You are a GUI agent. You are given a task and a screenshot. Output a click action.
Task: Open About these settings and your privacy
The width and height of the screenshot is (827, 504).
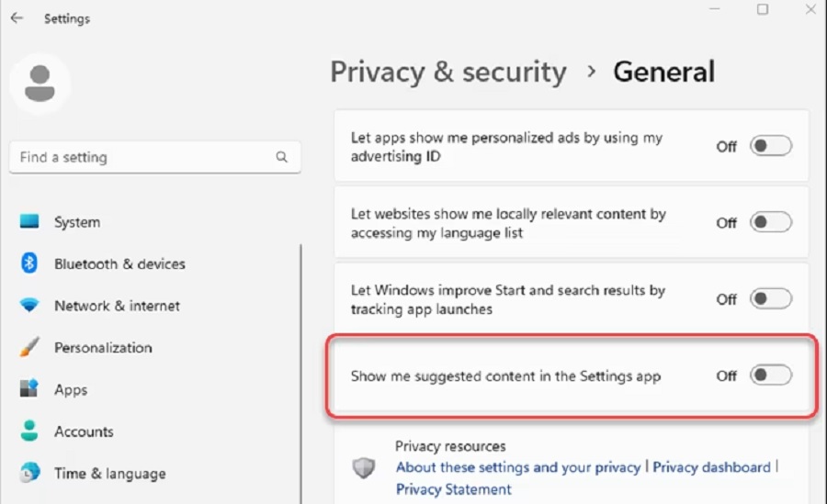tap(518, 467)
